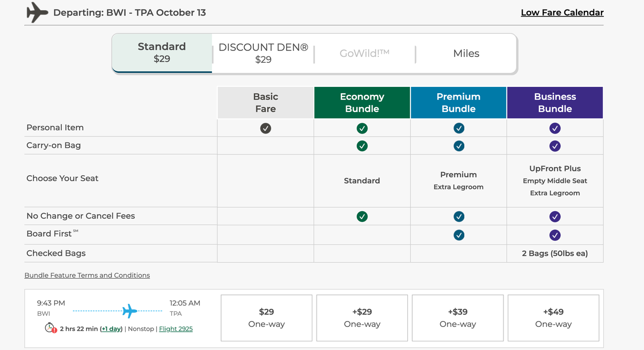
Task: Open Bundle Feature Terms and Conditions
Action: click(x=87, y=275)
